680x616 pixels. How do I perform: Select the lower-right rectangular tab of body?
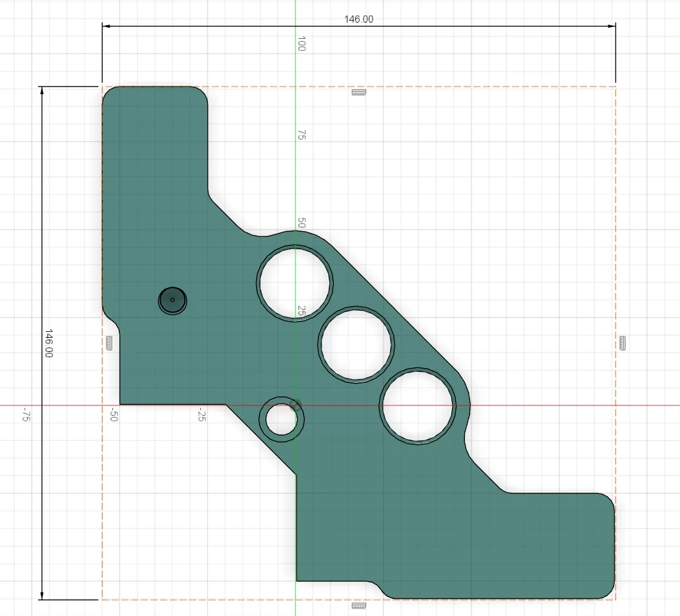pos(559,546)
